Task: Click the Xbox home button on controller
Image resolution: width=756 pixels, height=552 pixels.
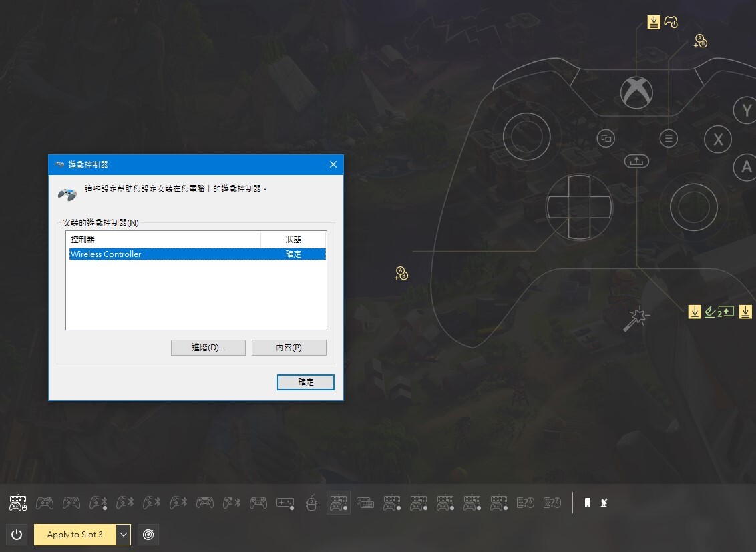Action: point(636,92)
